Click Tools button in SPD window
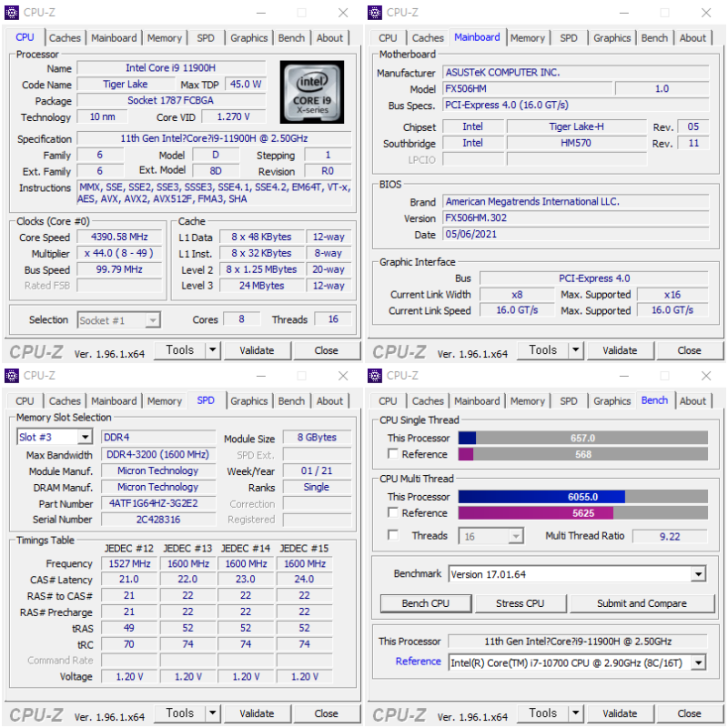Viewport: 728px width, 728px height. pyautogui.click(x=180, y=713)
